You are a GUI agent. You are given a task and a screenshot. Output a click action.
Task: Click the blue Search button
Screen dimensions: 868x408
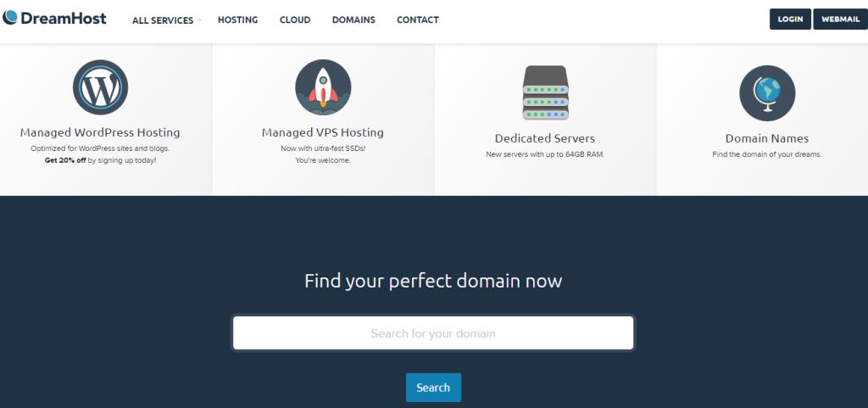coord(433,388)
